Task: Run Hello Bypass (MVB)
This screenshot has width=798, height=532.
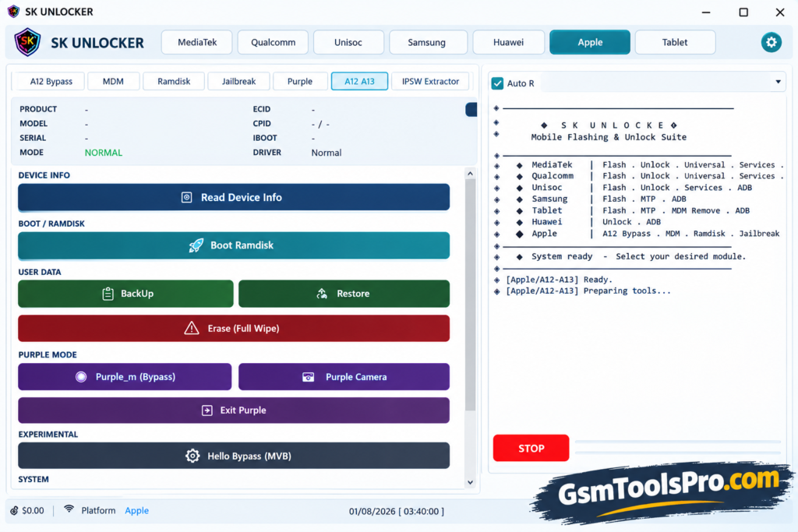Action: (x=234, y=456)
